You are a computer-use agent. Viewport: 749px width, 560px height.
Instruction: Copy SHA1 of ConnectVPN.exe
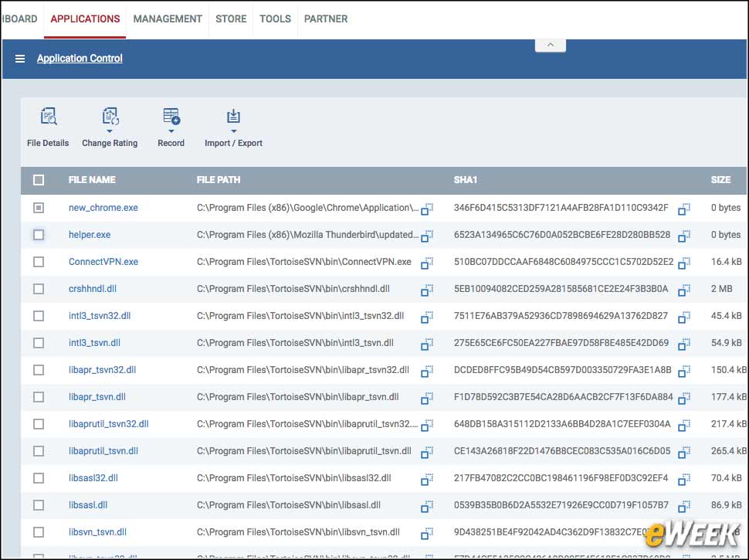tap(684, 263)
